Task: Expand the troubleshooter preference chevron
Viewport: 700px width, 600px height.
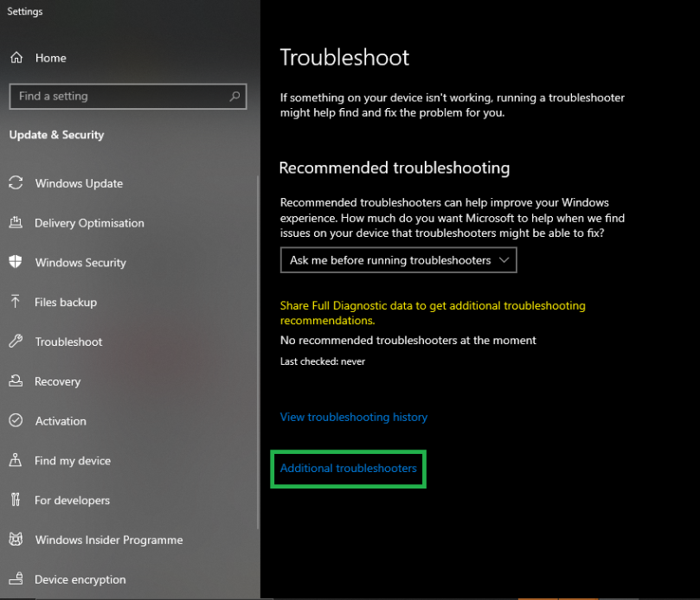Action: click(x=504, y=259)
